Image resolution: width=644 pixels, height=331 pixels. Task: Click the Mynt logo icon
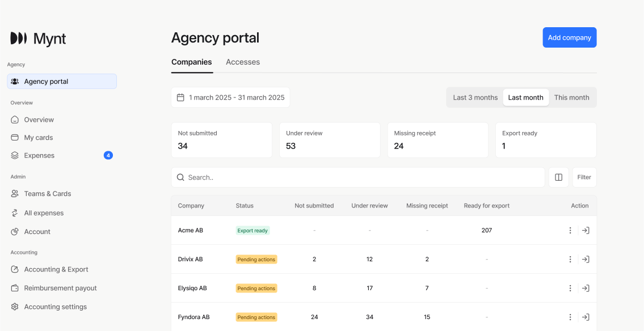tap(19, 38)
